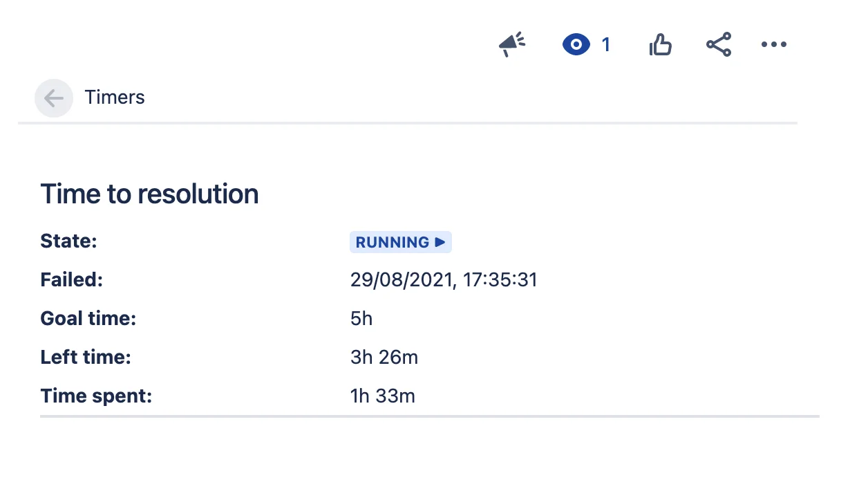Click the play triangle inside the RUNNING badge
Viewport: 868px width, 480px height.
click(440, 242)
